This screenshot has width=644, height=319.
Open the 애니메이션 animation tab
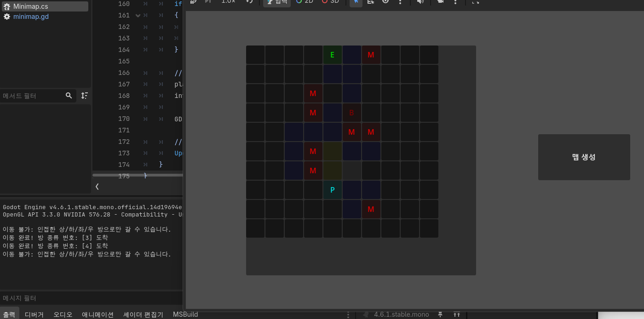98,314
